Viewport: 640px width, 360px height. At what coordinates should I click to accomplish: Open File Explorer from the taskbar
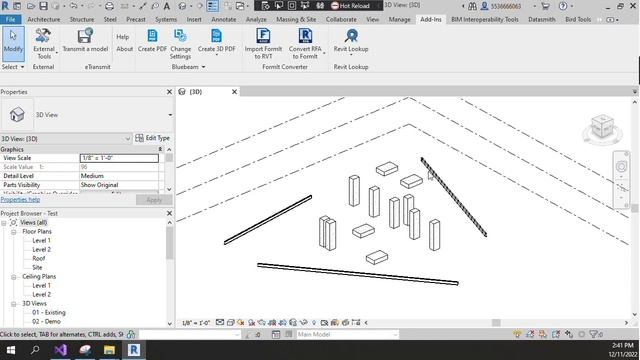pos(109,350)
